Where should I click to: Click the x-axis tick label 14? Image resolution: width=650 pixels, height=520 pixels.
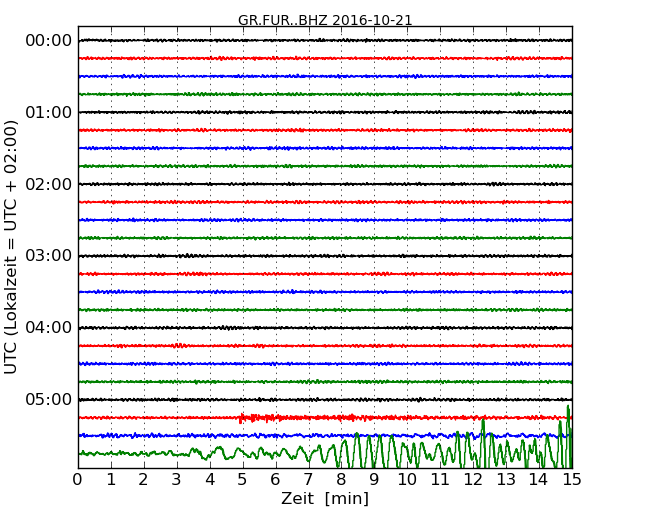click(x=539, y=480)
